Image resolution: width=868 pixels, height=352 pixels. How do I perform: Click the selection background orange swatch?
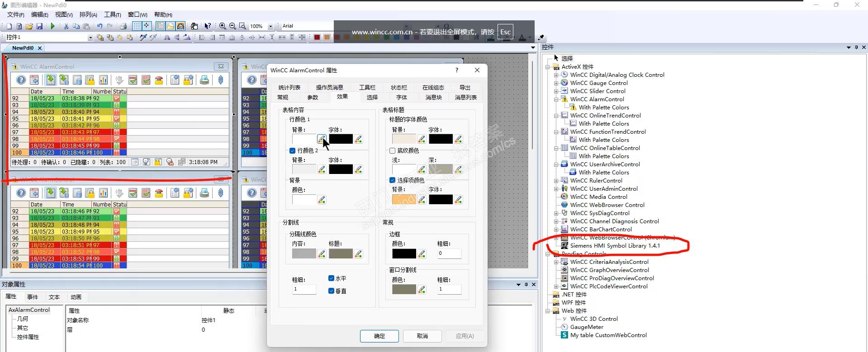tap(404, 199)
